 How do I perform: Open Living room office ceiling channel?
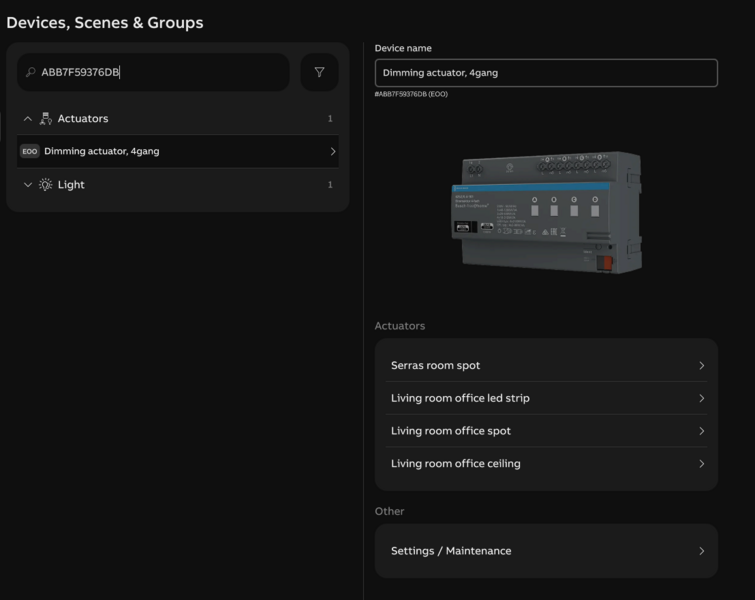click(x=455, y=464)
